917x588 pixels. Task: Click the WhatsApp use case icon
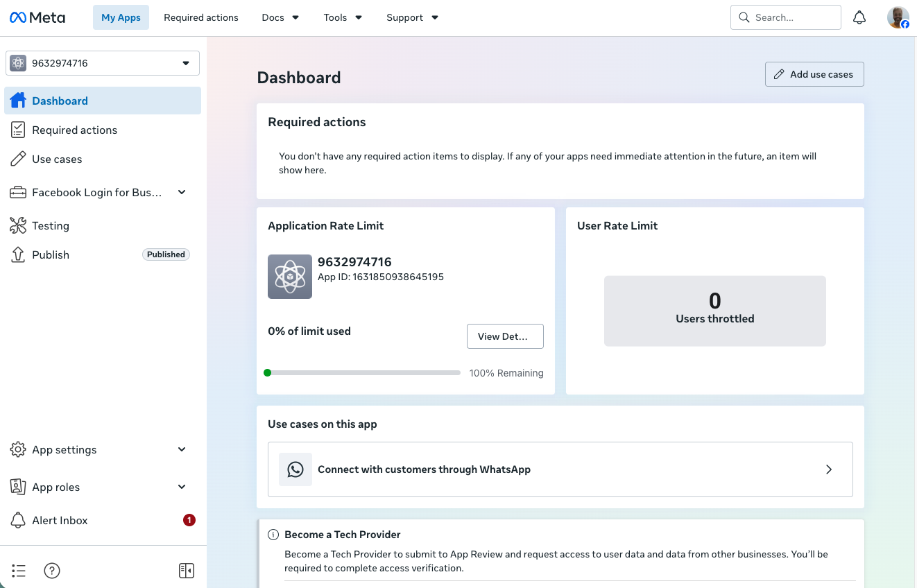[x=295, y=469]
